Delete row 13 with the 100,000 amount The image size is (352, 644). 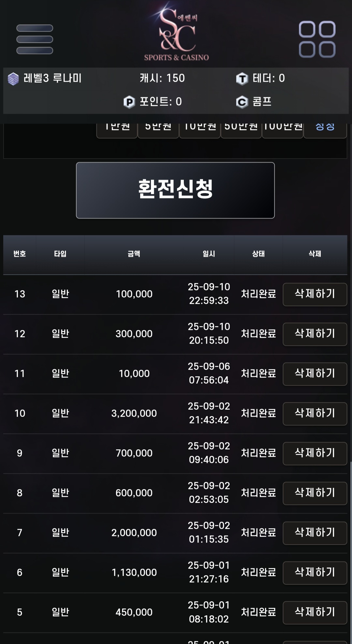(315, 294)
